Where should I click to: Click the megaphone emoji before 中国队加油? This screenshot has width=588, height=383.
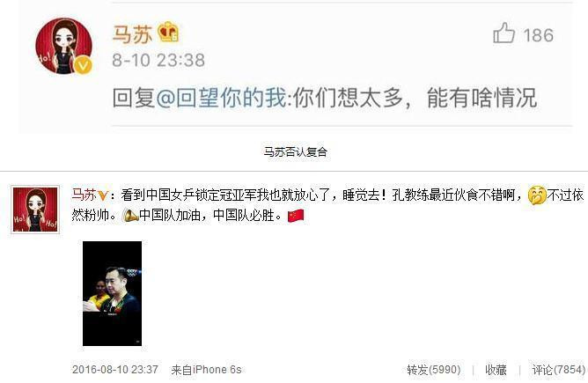[129, 216]
